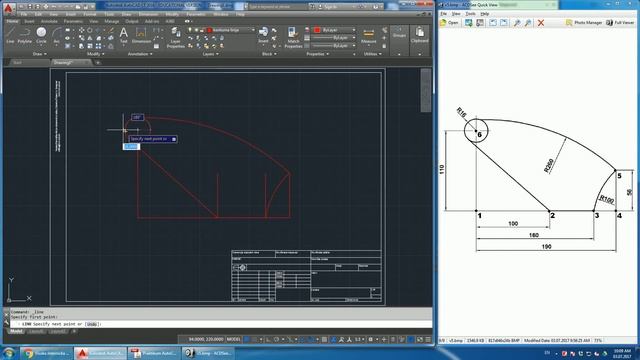Click the Undo option in command line
This screenshot has height=360, width=640.
click(92, 324)
